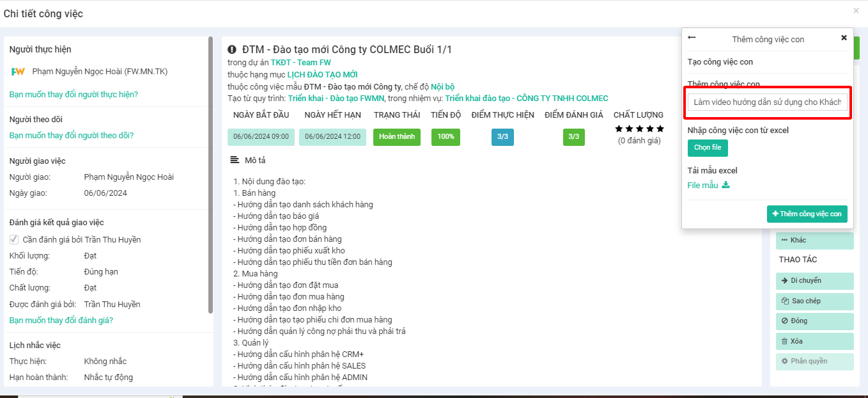Click the green 'Thêm công việc con' button
The image size is (868, 398).
tap(807, 214)
